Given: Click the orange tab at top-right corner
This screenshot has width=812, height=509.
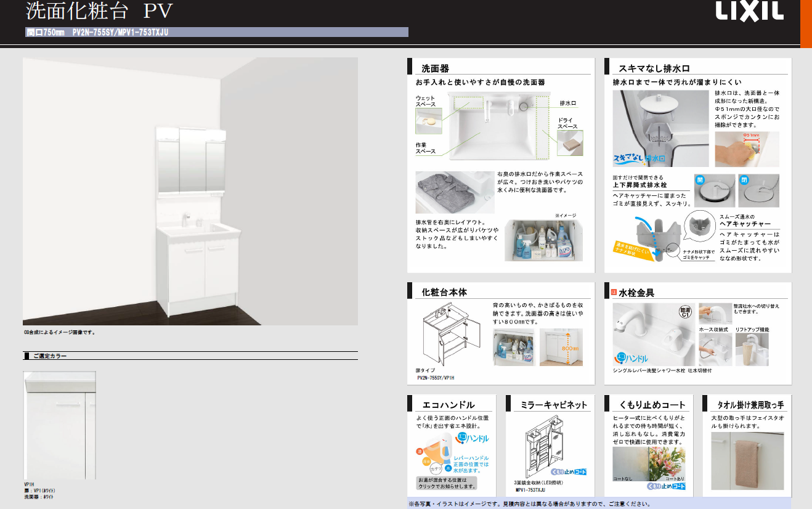Looking at the screenshot, I should tap(806, 23).
